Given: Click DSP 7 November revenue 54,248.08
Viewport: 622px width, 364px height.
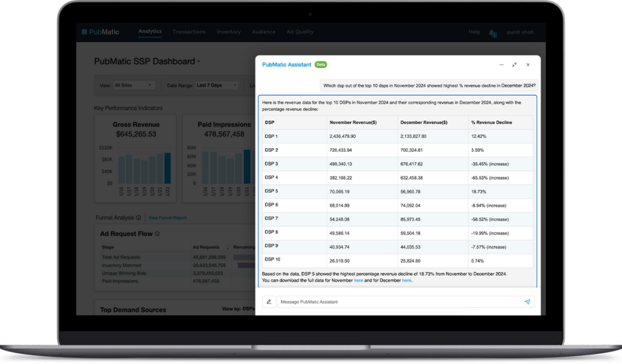Looking at the screenshot, I should (x=340, y=220).
